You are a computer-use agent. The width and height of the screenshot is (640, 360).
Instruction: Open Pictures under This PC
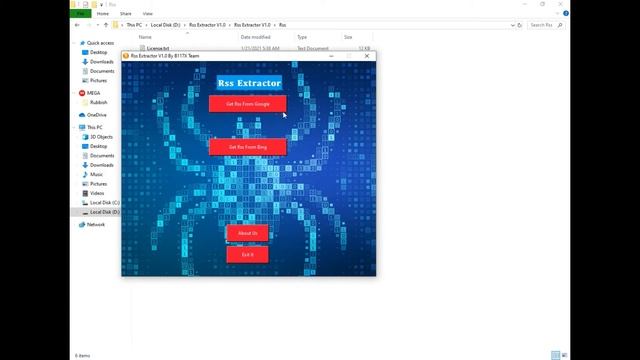[98, 184]
